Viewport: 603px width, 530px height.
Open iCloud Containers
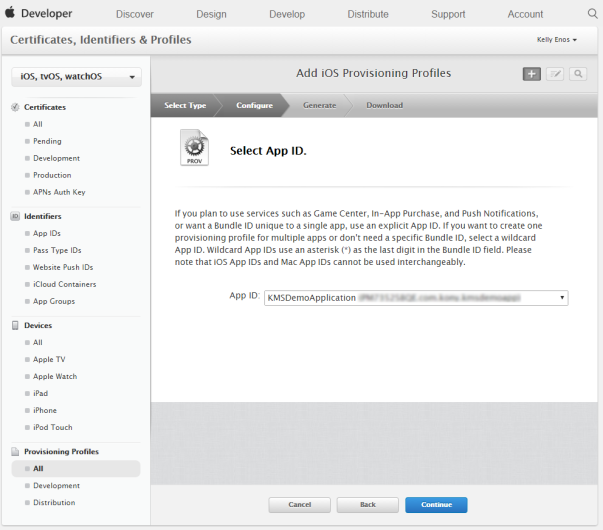[x=65, y=284]
